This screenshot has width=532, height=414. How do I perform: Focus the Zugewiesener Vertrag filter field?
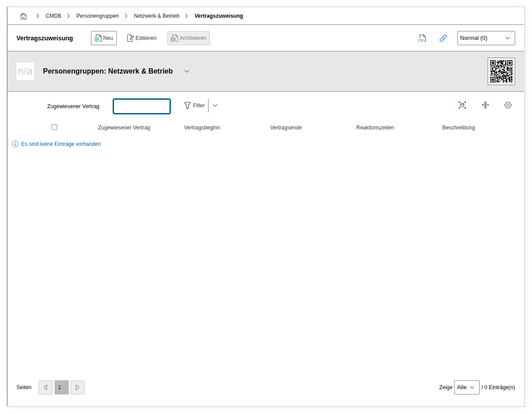coord(142,106)
